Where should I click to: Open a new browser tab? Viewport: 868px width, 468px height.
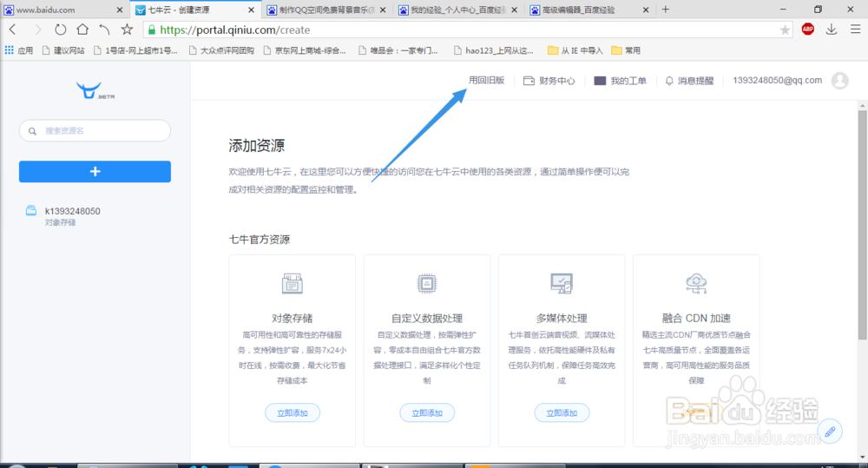pos(666,10)
